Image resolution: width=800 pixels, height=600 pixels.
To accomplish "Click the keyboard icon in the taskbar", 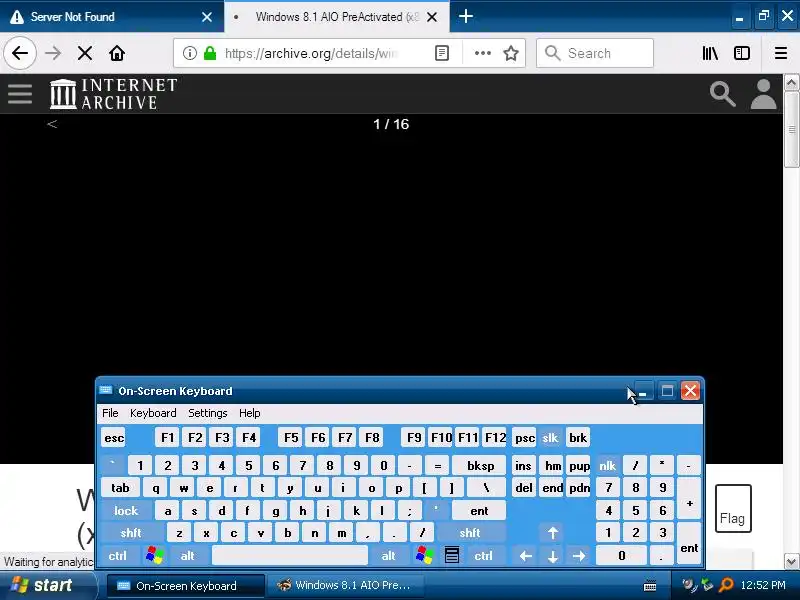I will tap(650, 586).
